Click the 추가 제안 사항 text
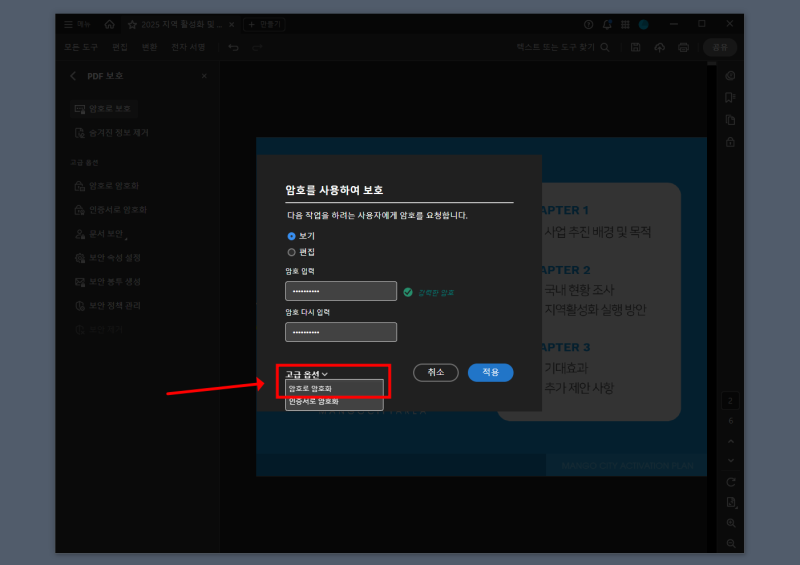This screenshot has width=800, height=565. [x=579, y=388]
